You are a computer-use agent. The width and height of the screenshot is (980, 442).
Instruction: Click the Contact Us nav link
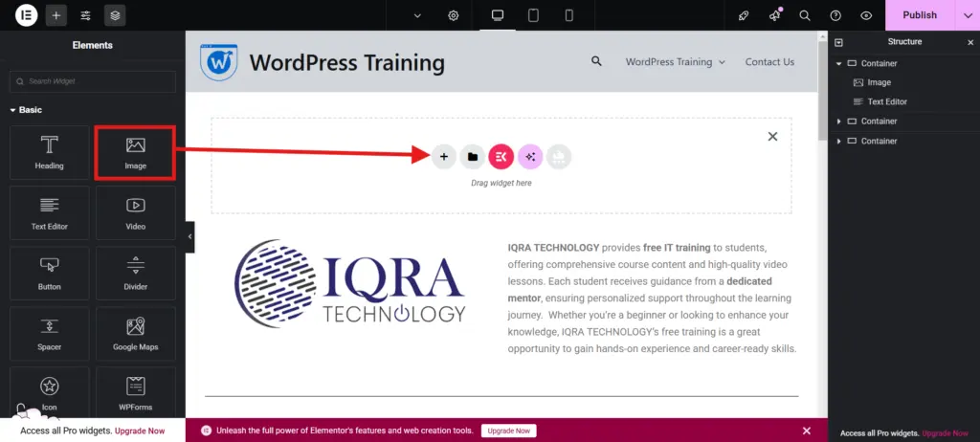[x=770, y=62]
